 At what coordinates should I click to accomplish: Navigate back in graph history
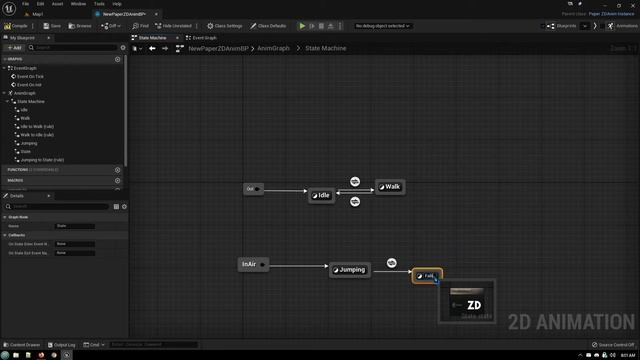pyautogui.click(x=152, y=48)
